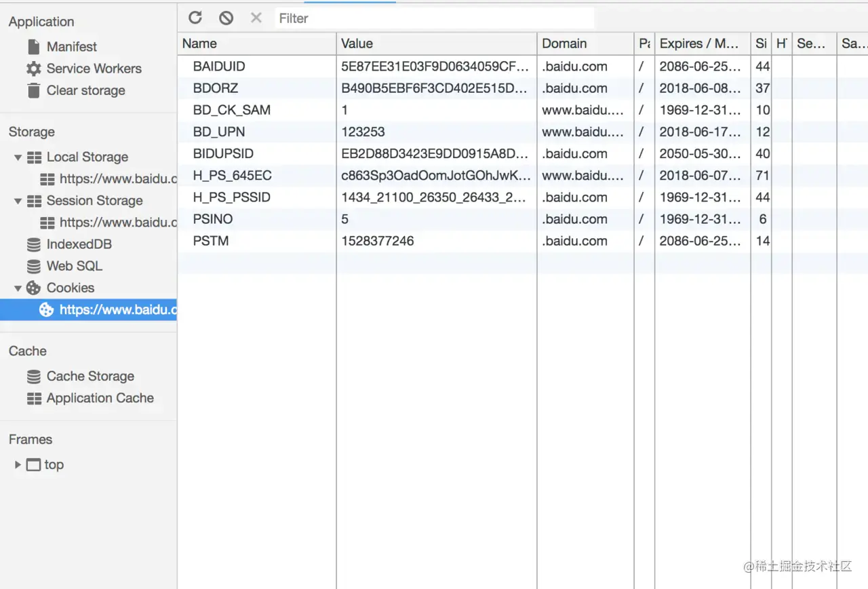Select the top frame item

54,465
